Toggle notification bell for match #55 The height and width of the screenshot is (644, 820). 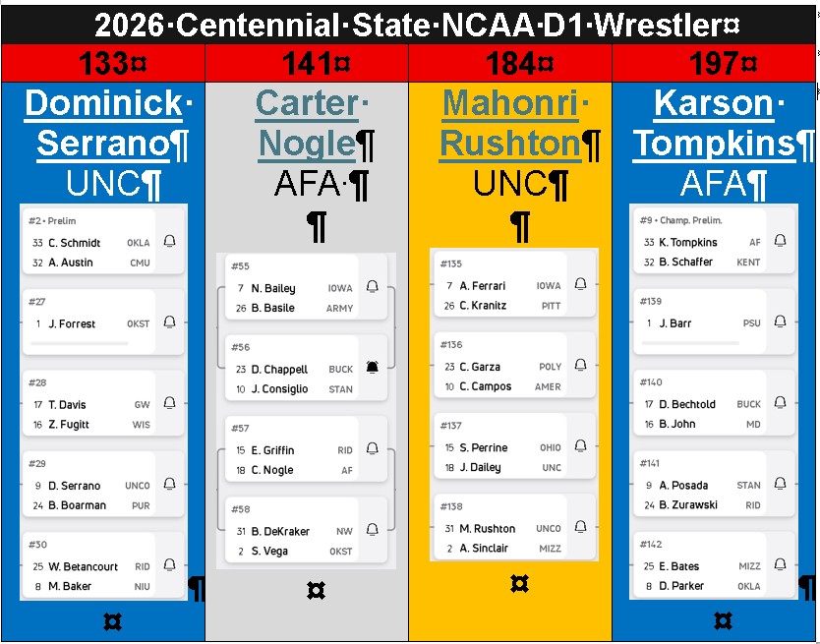373,286
